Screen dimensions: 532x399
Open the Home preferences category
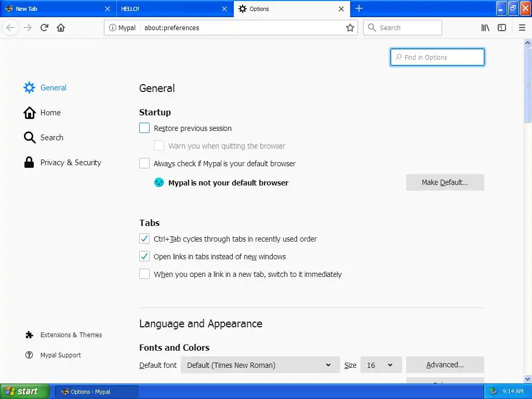point(50,113)
